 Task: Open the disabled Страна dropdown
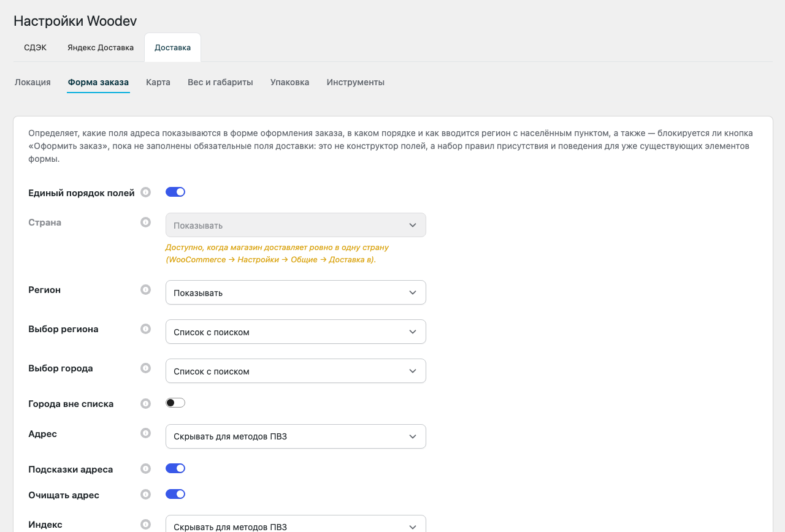point(296,225)
